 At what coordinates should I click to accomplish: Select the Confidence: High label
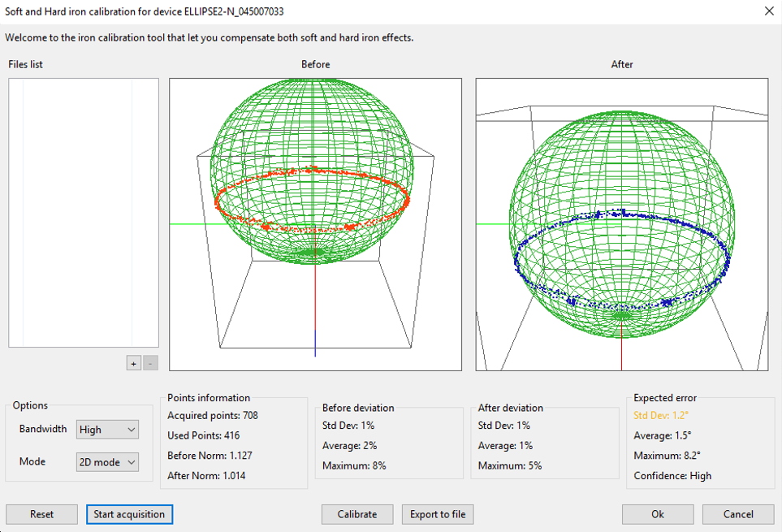672,476
